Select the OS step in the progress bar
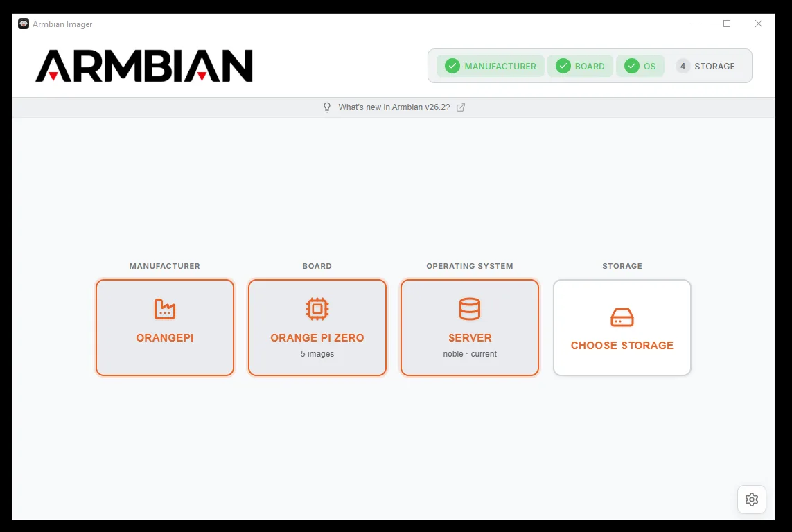 pyautogui.click(x=640, y=66)
